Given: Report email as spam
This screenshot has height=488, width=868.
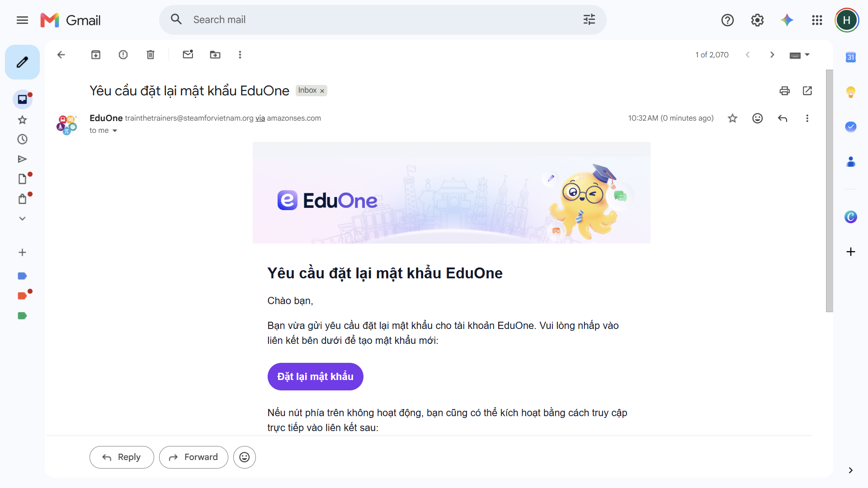Looking at the screenshot, I should [x=123, y=55].
